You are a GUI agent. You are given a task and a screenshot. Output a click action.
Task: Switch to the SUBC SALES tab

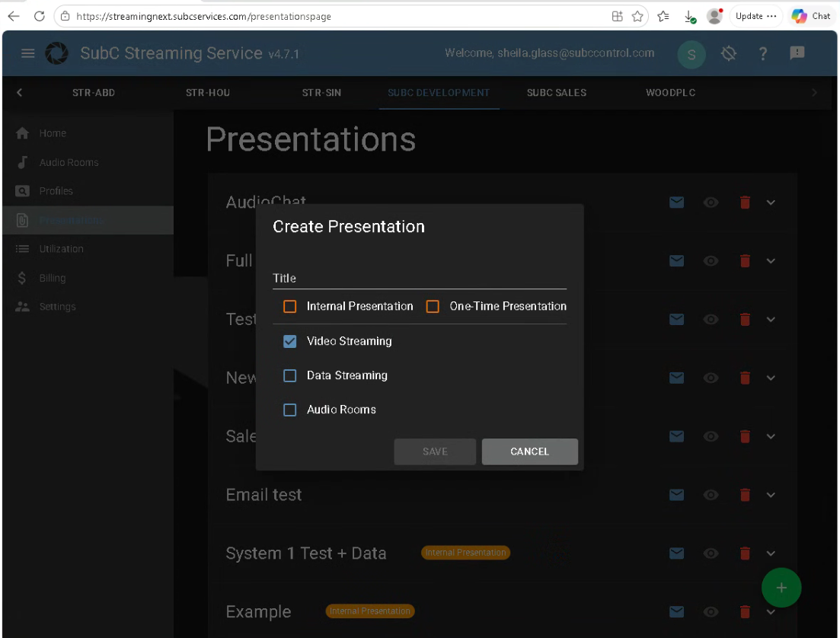coord(557,93)
